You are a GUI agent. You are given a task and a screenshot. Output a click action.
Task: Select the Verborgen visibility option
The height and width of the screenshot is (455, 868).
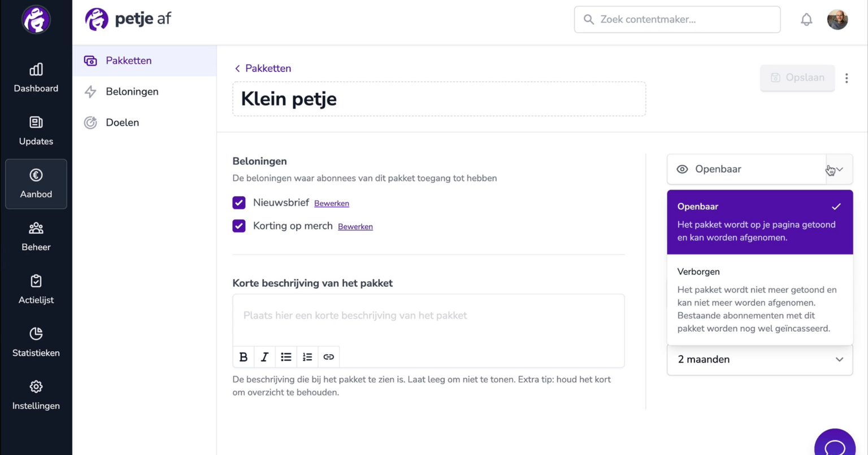(759, 300)
